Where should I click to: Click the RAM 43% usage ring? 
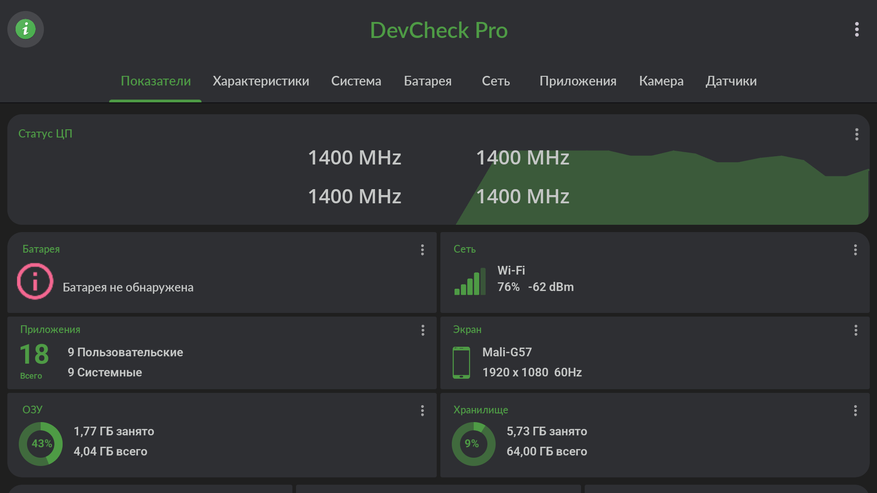click(x=41, y=444)
